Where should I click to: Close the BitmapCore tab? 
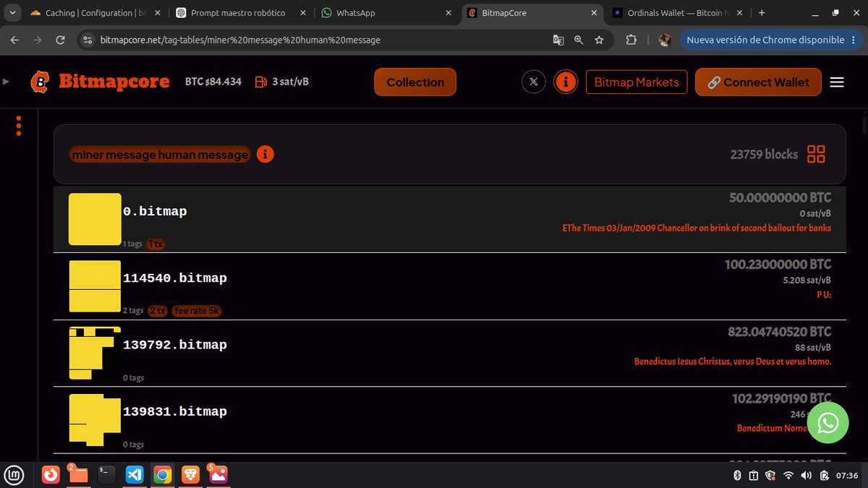[594, 13]
